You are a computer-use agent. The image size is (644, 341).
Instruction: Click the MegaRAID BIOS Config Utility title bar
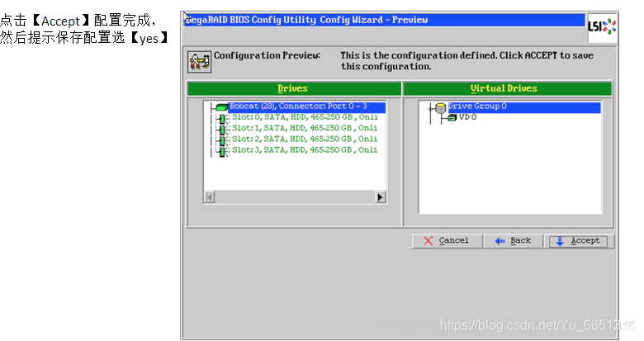coord(385,20)
